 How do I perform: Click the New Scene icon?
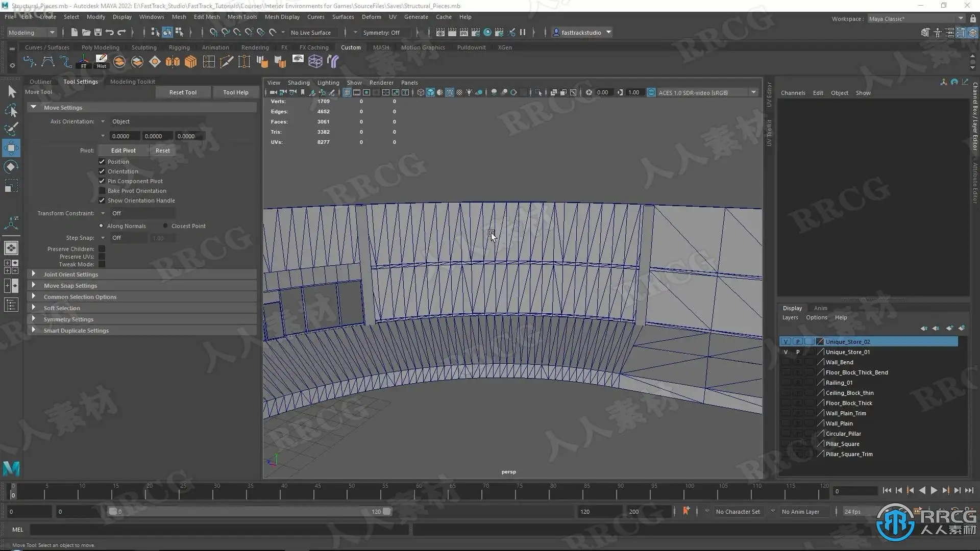74,32
